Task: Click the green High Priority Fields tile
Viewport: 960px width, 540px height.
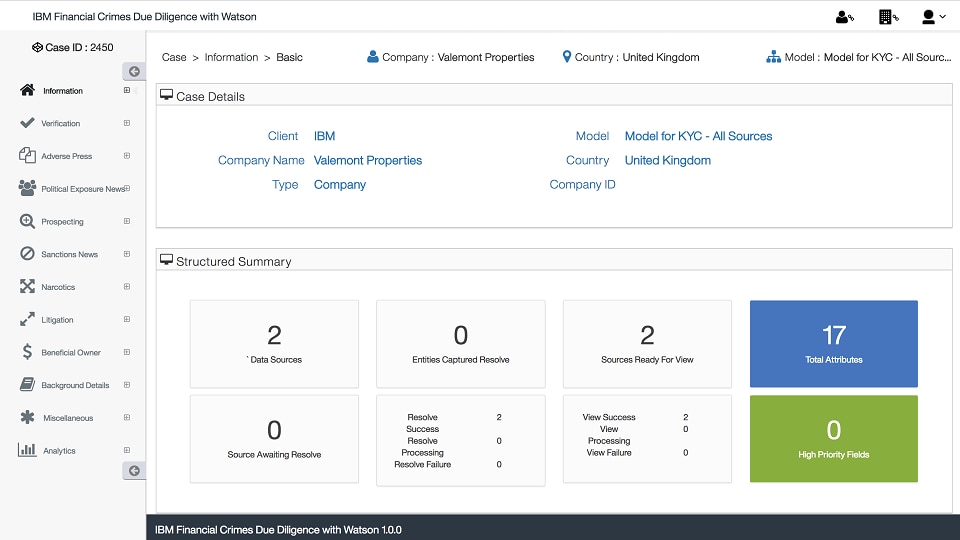Action: (834, 438)
